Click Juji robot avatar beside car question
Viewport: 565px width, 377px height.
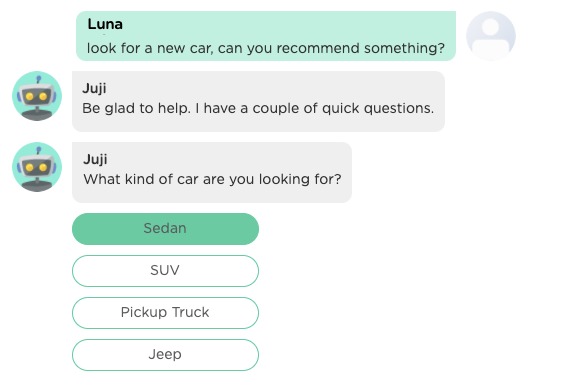(37, 167)
